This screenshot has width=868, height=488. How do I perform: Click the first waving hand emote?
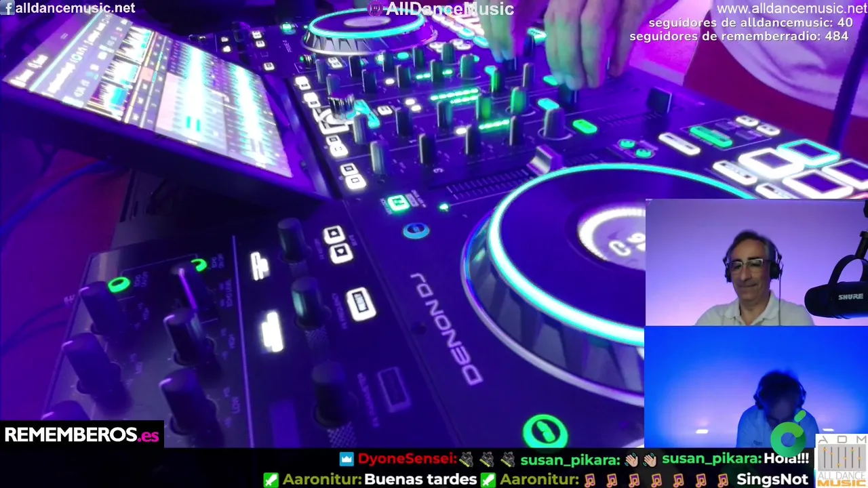[631, 460]
